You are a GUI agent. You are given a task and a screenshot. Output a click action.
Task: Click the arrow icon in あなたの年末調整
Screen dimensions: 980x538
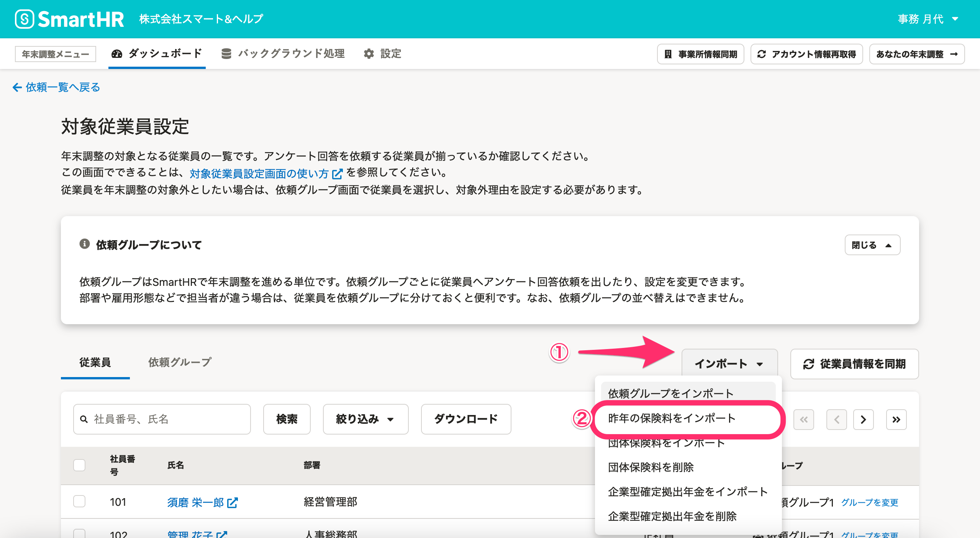[x=954, y=54]
